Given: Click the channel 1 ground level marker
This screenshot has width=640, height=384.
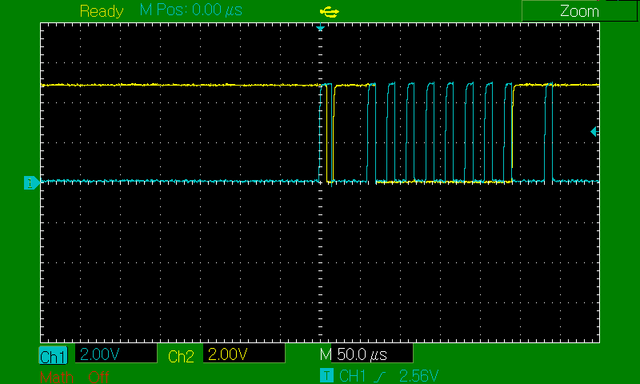Looking at the screenshot, I should click(31, 182).
